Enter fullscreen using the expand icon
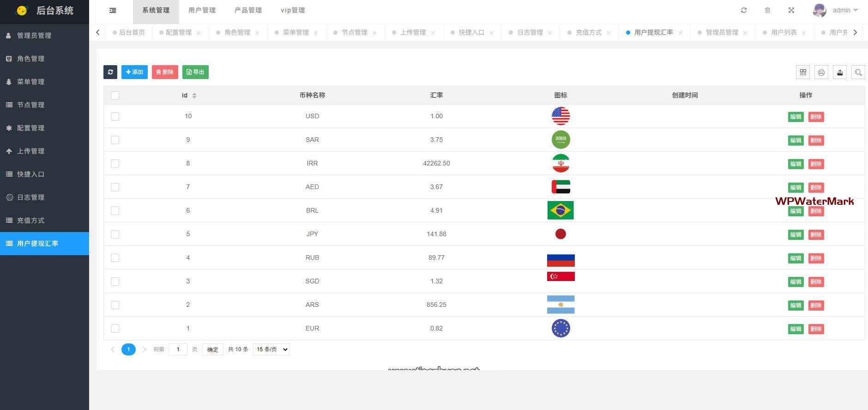This screenshot has width=868, height=410. (791, 10)
